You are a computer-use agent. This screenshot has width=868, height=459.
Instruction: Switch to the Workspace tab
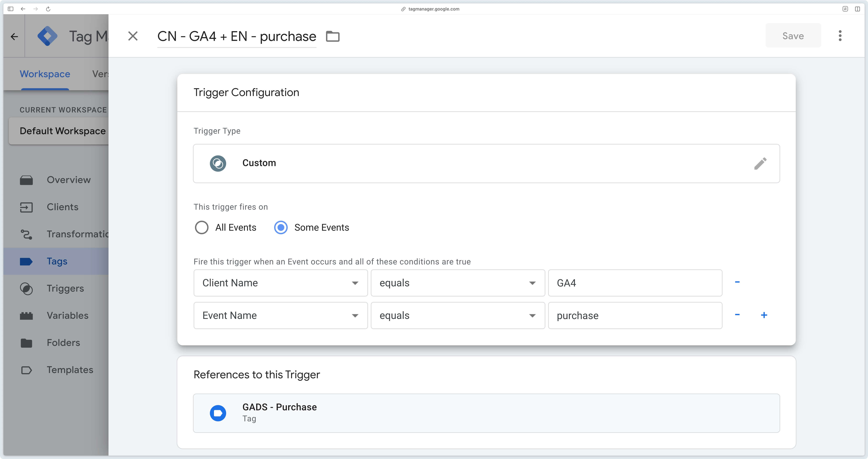click(45, 74)
